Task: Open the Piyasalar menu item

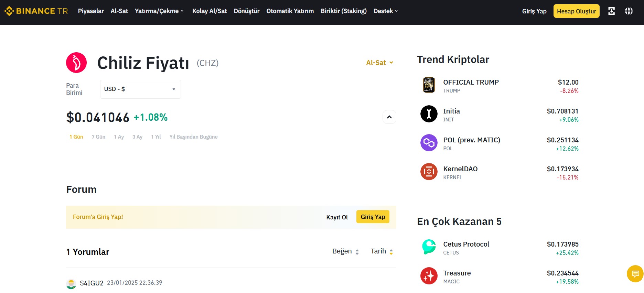Action: 91,11
